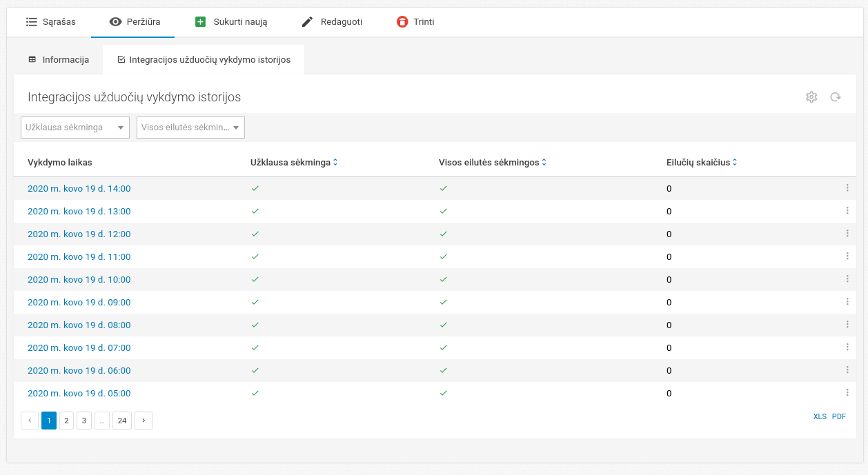Click the Redaguoti edit button
The height and width of the screenshot is (475, 868).
(332, 22)
